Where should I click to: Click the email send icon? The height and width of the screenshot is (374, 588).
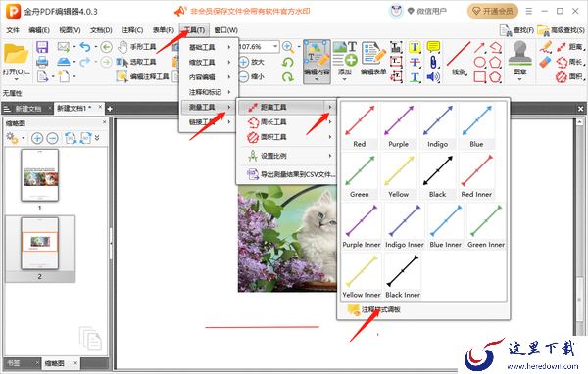pyautogui.click(x=64, y=47)
